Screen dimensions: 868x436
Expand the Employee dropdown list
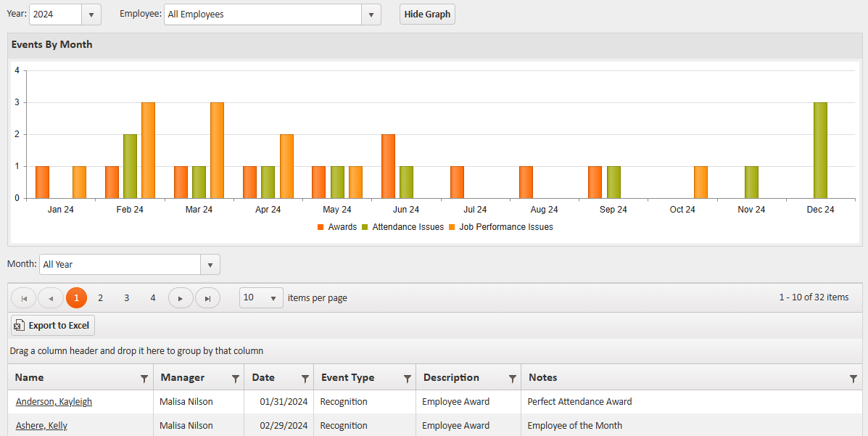click(371, 15)
